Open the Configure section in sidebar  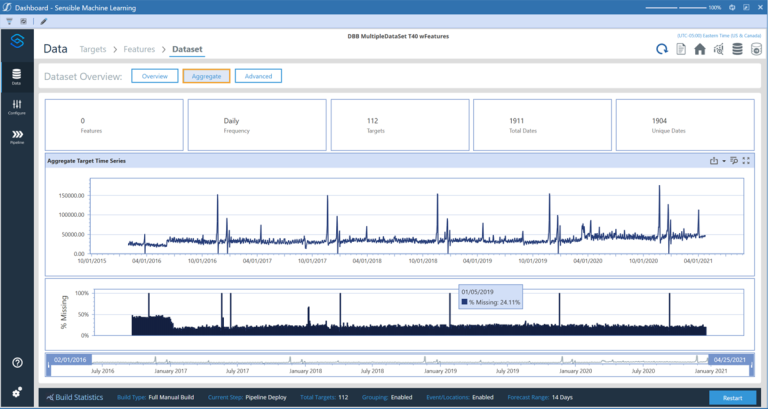coord(17,106)
